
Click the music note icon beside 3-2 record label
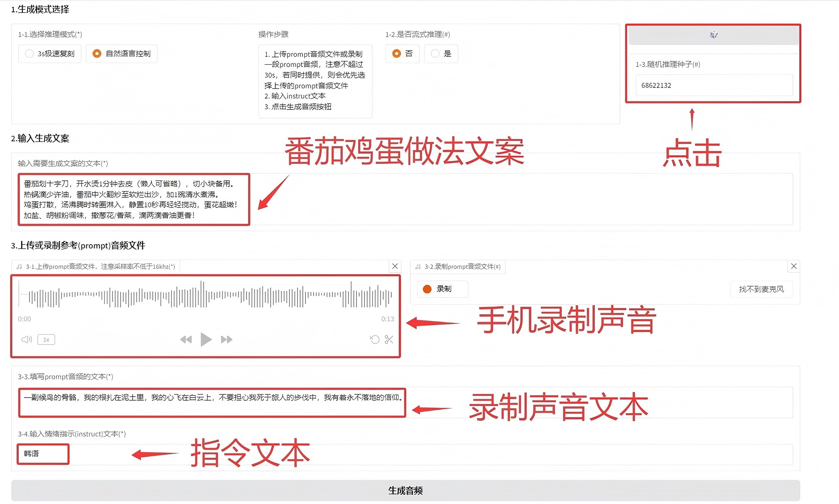[x=418, y=267]
